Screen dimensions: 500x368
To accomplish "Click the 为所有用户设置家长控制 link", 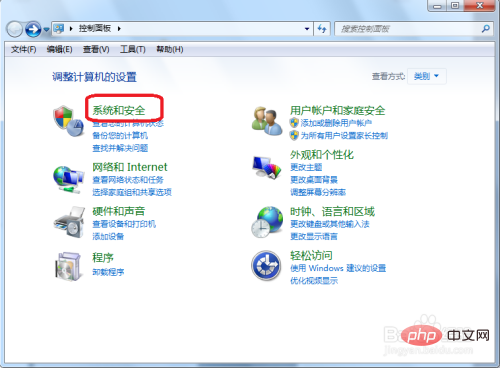I will click(344, 135).
